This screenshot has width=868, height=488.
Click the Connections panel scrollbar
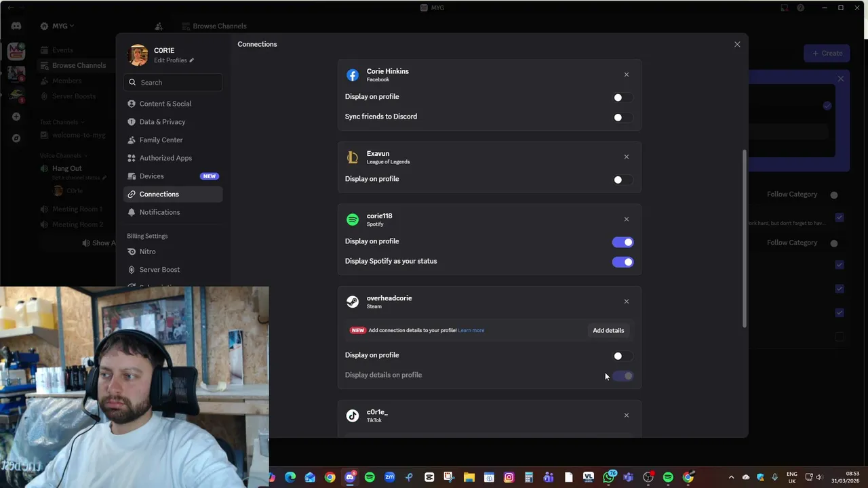coord(745,239)
